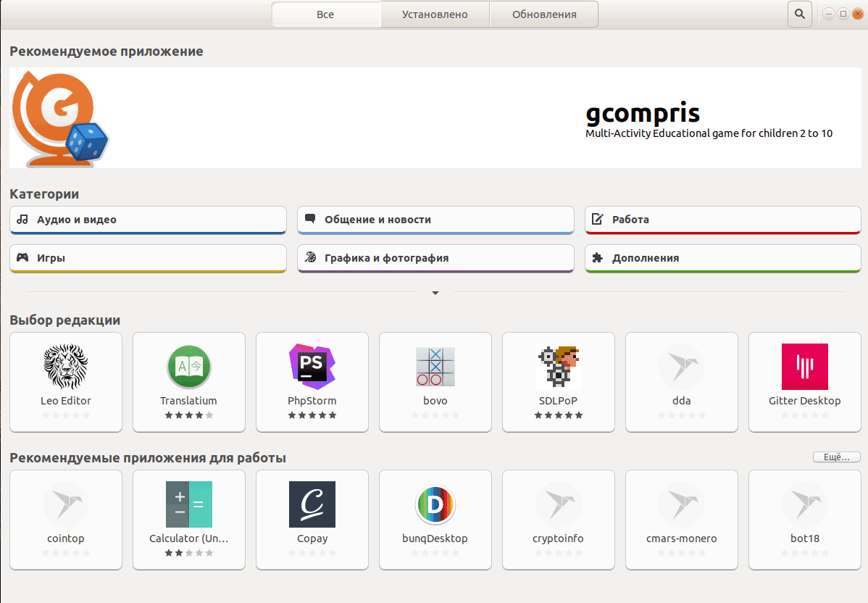Click the gcompris featured banner
Screen dimensions: 868x603
(x=435, y=118)
